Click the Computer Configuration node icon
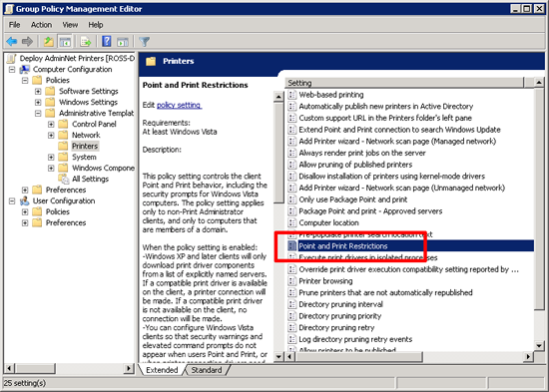The width and height of the screenshot is (549, 392). 25,69
